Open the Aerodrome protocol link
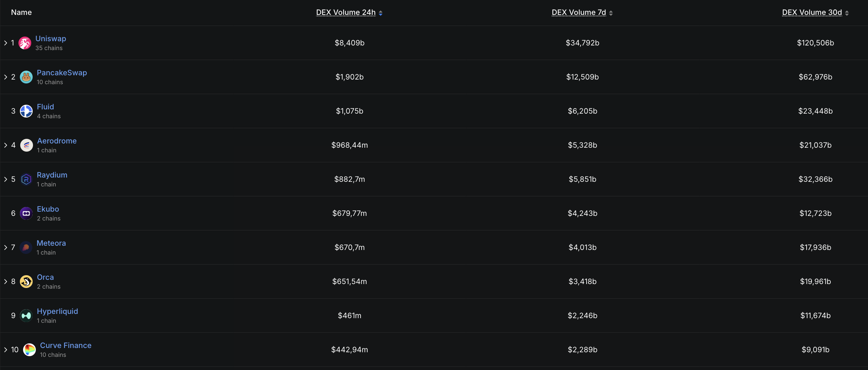 point(57,141)
